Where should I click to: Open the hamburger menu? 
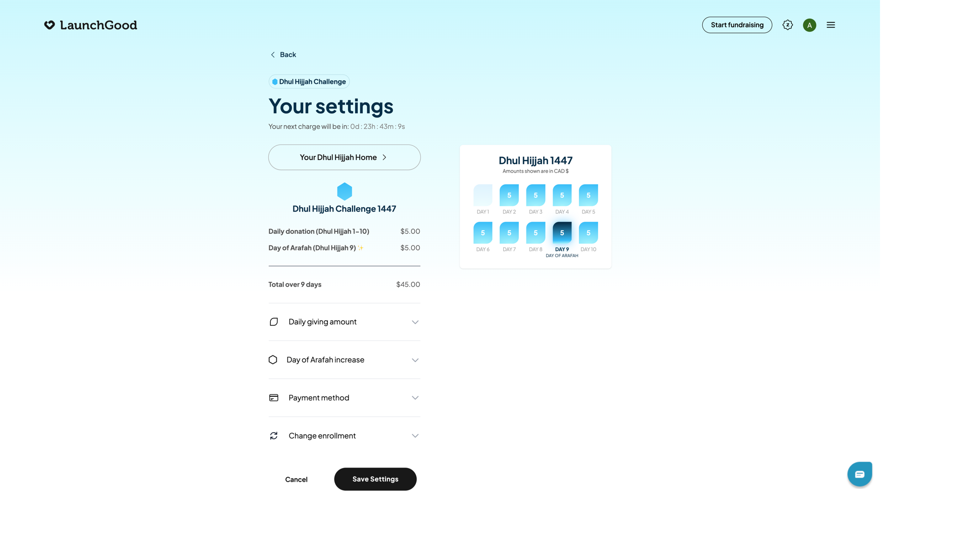(831, 25)
